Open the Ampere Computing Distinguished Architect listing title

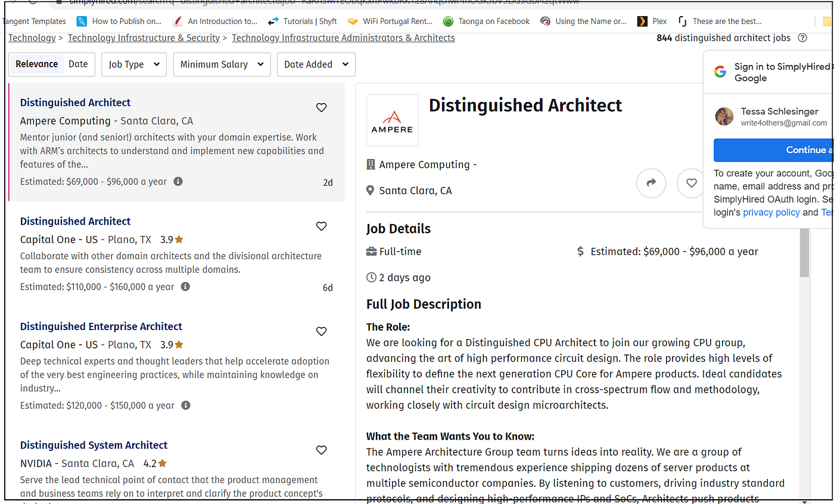tap(75, 102)
